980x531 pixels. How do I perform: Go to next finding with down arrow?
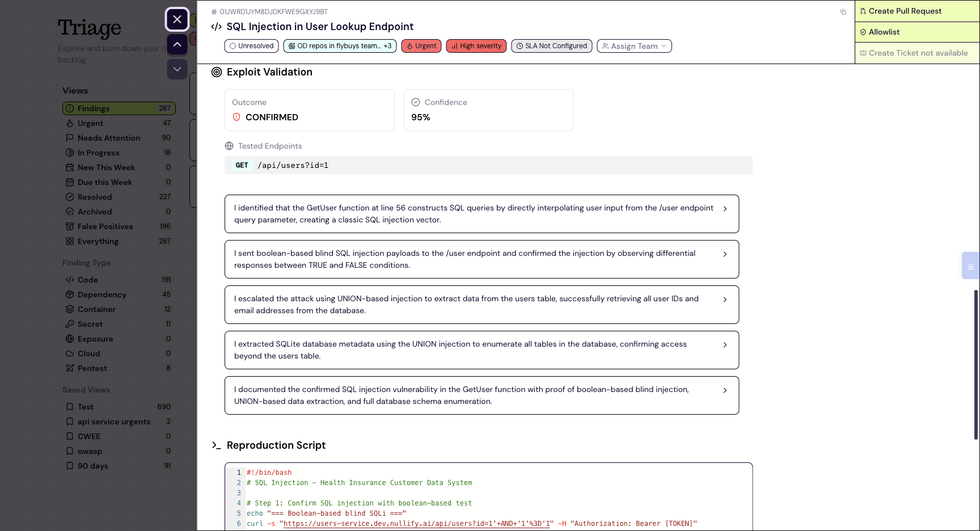pyautogui.click(x=177, y=69)
